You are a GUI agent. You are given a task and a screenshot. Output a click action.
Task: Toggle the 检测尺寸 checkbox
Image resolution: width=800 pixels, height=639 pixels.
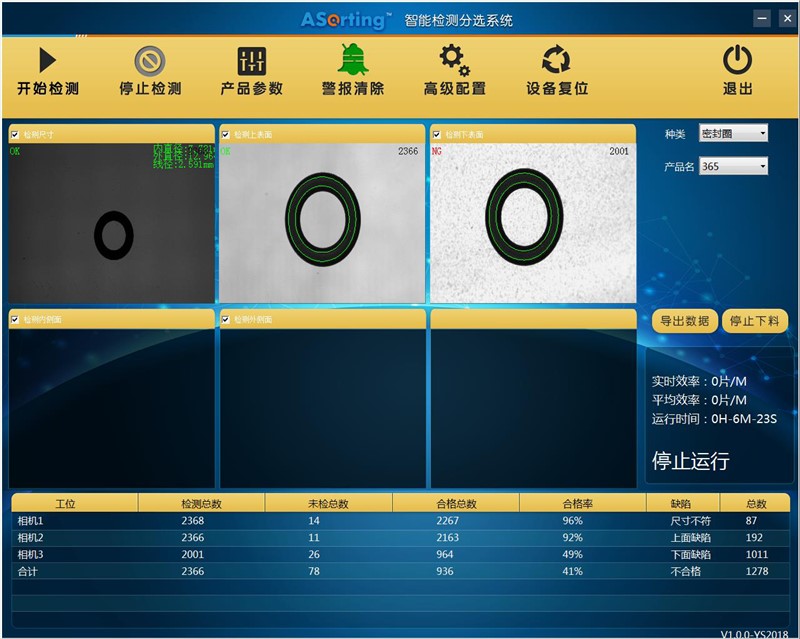[15, 134]
